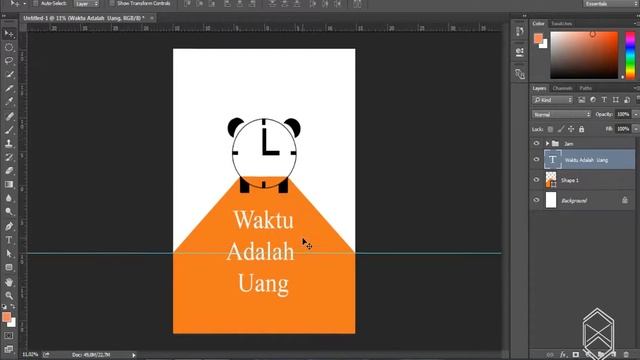
Task: Select the Eyedropper tool
Action: pos(9,102)
